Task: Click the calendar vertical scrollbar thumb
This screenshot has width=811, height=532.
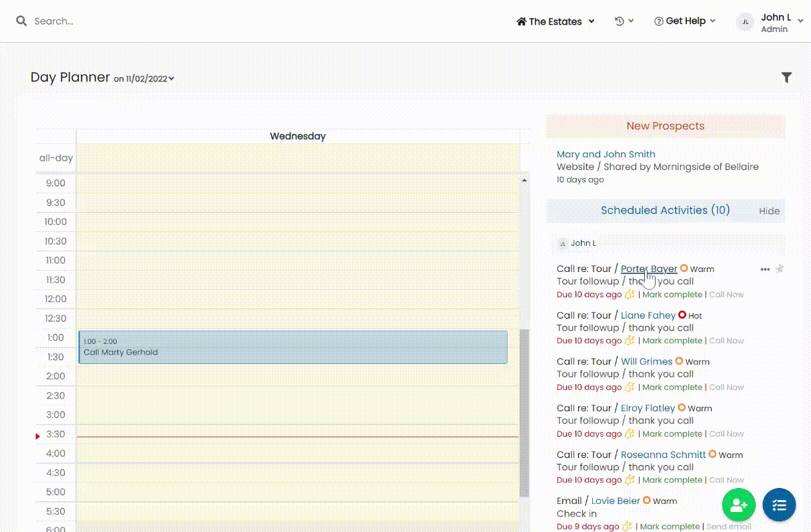Action: (x=524, y=413)
